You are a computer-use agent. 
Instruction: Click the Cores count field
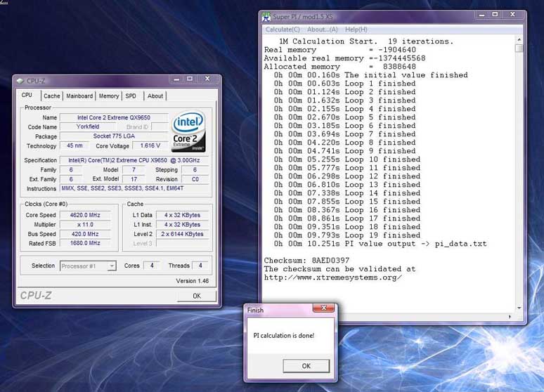(x=152, y=266)
